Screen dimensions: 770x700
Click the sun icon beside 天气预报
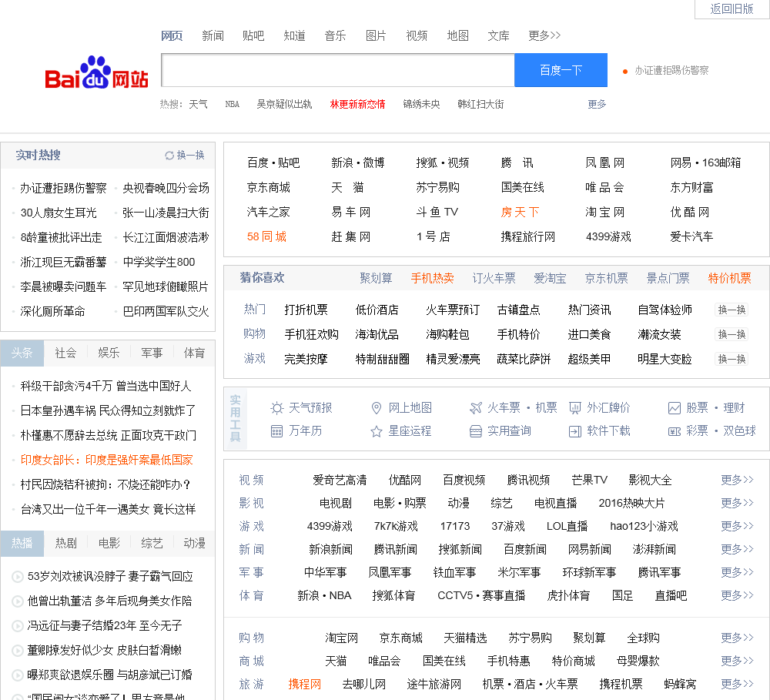tap(277, 408)
